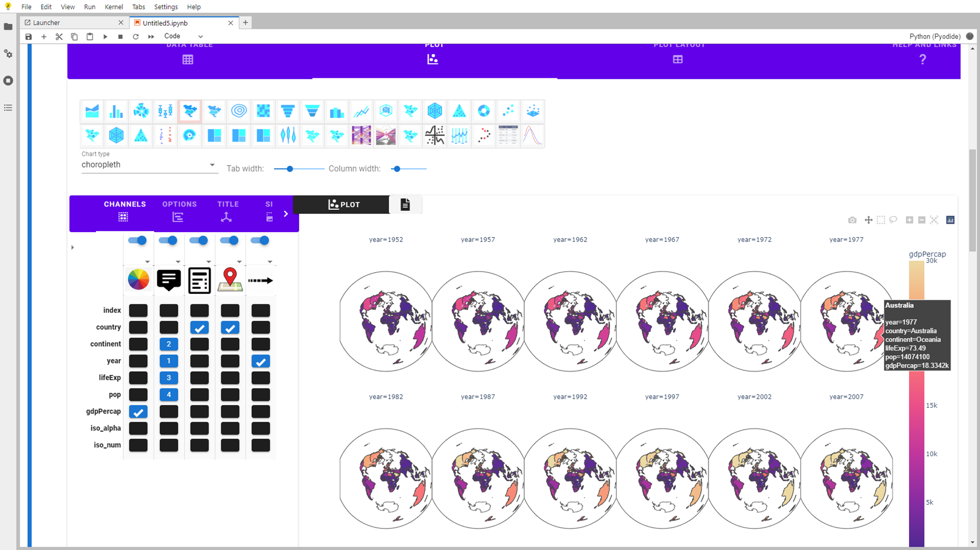Toggle the switch above the color wheel
Viewport: 980px width, 550px height.
[137, 240]
